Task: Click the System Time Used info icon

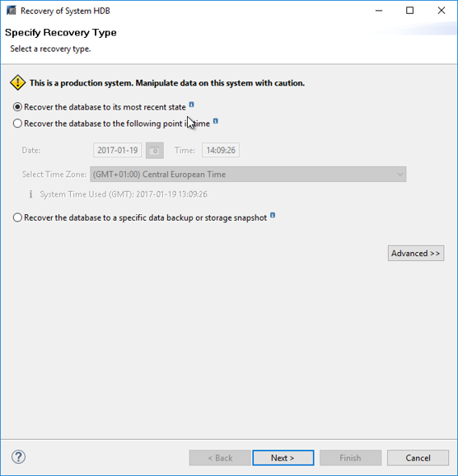Action: [30, 194]
